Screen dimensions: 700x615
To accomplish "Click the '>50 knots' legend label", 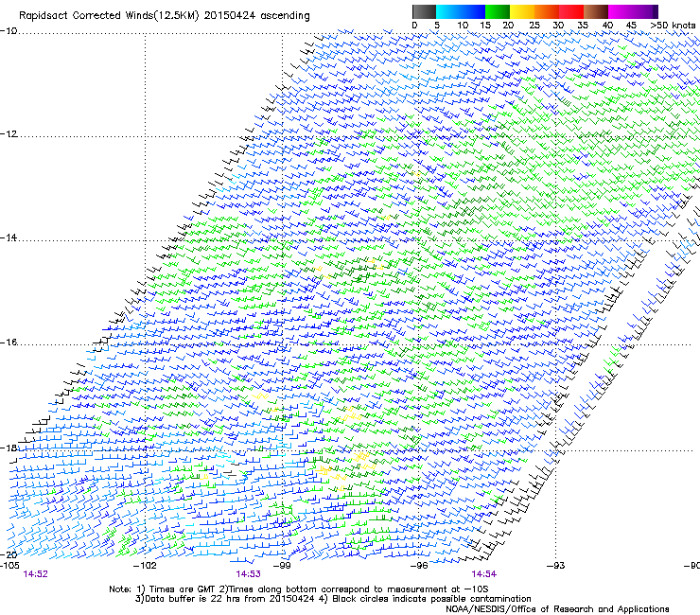I will pos(673,26).
